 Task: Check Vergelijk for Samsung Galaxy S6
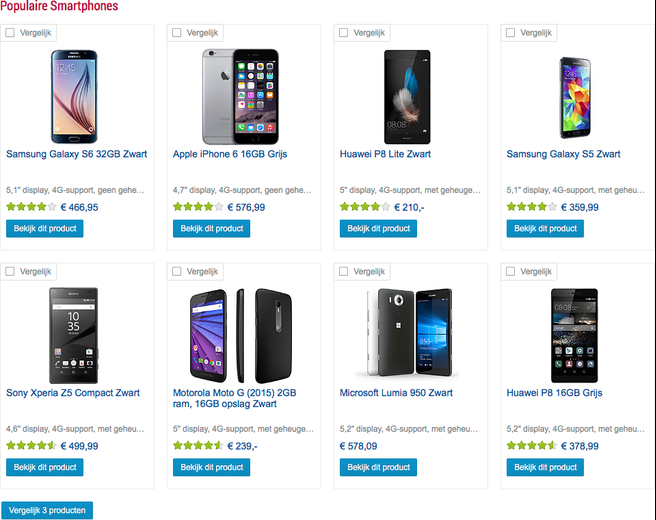point(10,33)
